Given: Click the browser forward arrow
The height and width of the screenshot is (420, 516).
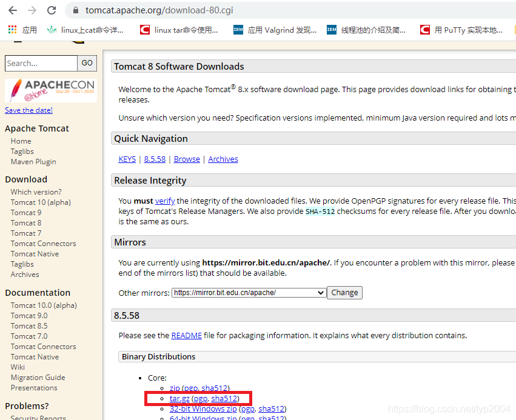Looking at the screenshot, I should click(x=32, y=10).
